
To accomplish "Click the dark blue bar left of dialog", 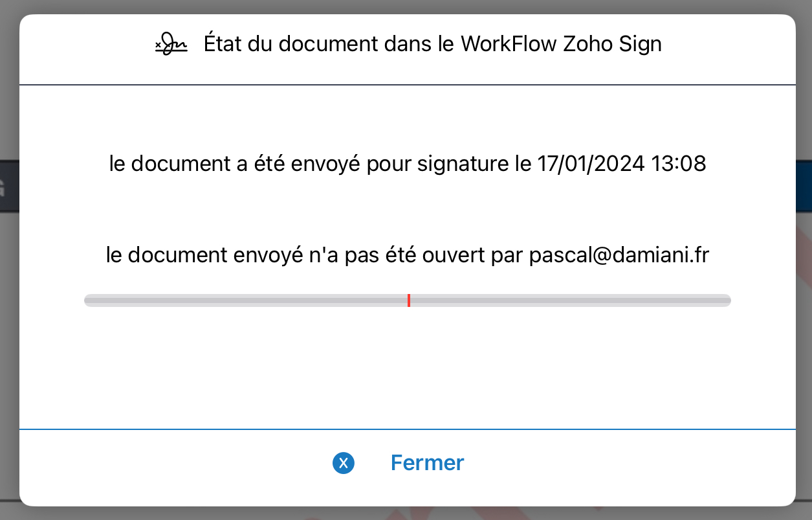I will coord(9,185).
